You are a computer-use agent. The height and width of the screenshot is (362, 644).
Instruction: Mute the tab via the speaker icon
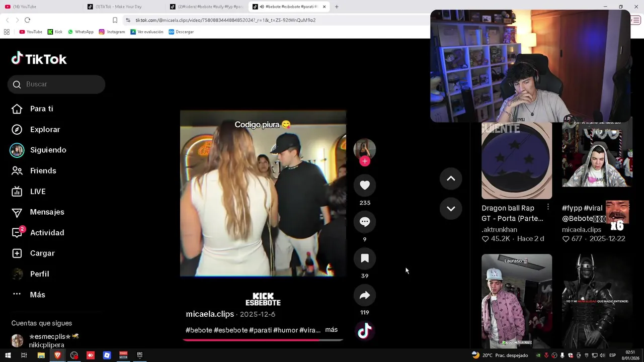262,7
